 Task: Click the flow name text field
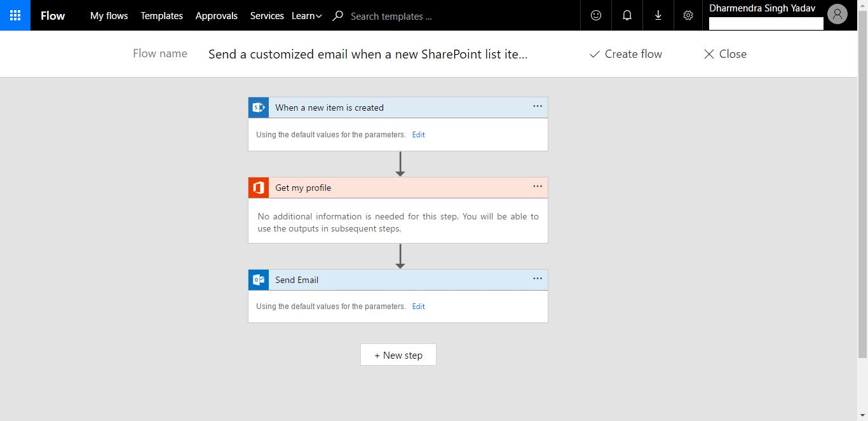coord(368,54)
